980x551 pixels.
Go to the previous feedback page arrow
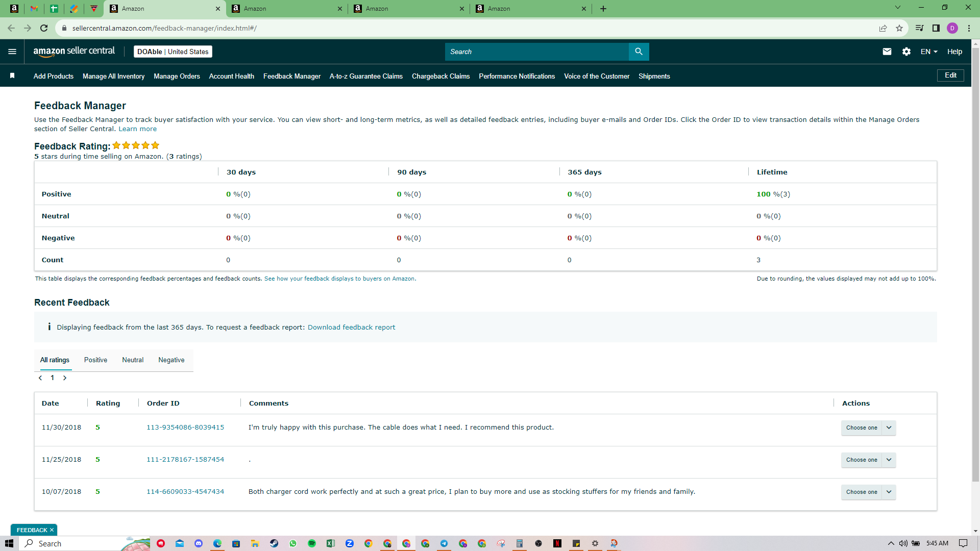pos(40,378)
